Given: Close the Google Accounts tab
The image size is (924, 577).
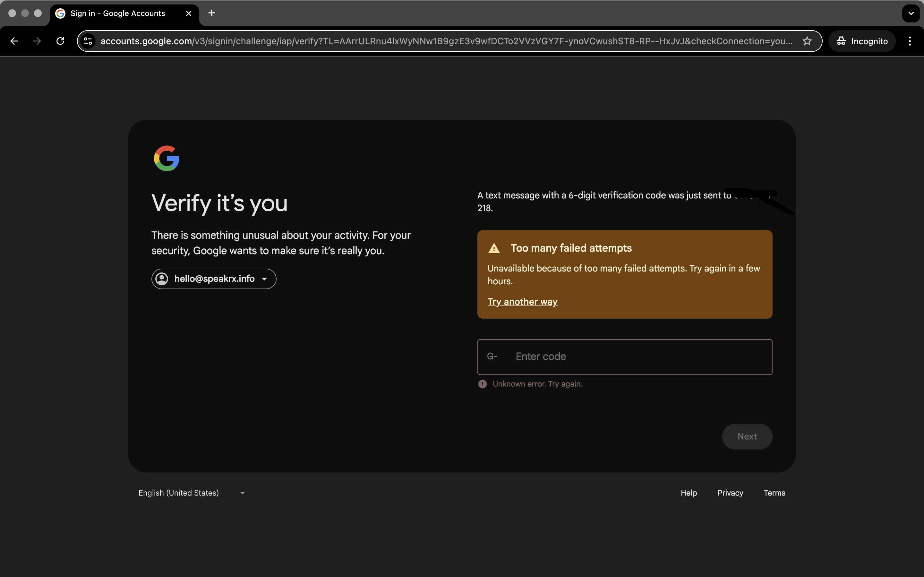Looking at the screenshot, I should coord(188,13).
